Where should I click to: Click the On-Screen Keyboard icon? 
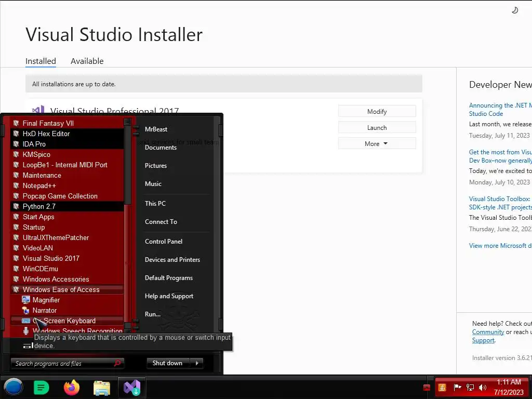[26, 321]
